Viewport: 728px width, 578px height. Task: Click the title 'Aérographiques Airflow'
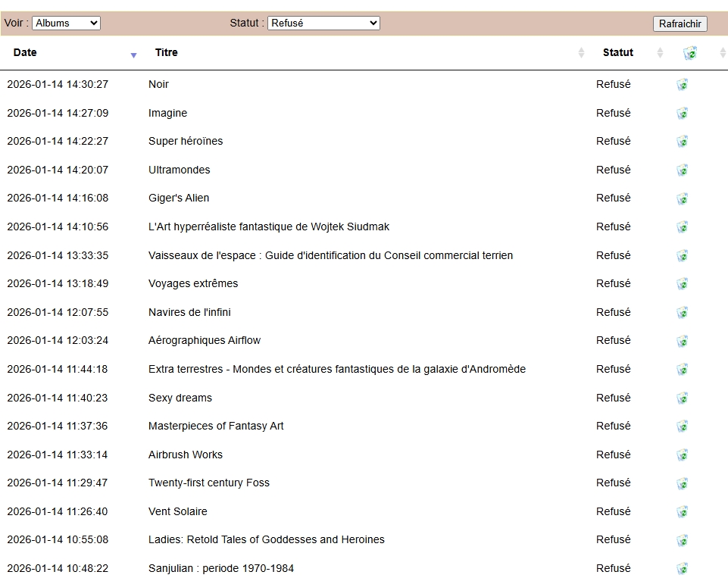pyautogui.click(x=205, y=341)
